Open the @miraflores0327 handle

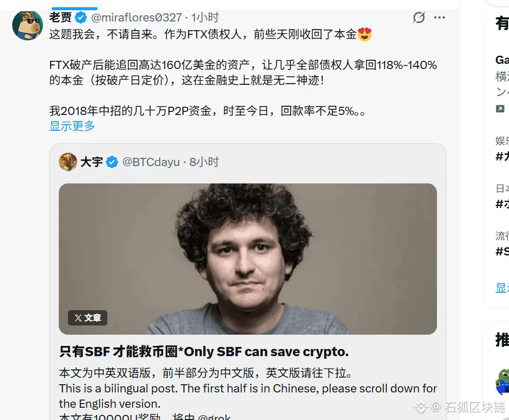pyautogui.click(x=136, y=17)
